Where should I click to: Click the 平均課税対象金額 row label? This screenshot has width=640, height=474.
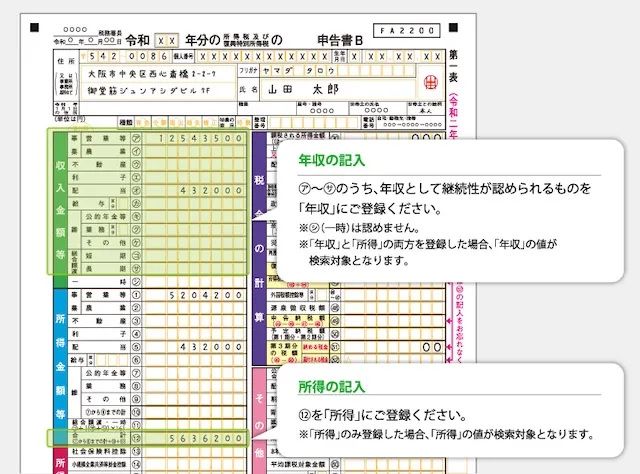pyautogui.click(x=298, y=464)
